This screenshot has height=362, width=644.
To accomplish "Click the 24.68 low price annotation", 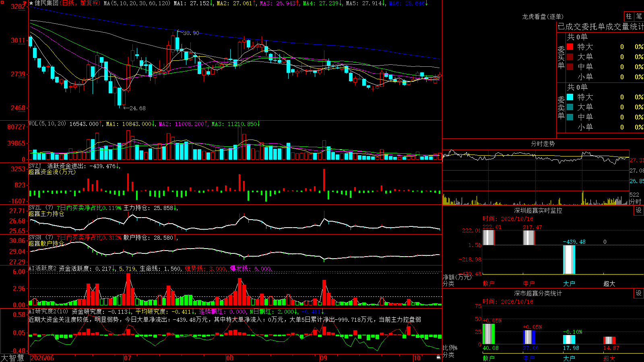I will pyautogui.click(x=138, y=108).
